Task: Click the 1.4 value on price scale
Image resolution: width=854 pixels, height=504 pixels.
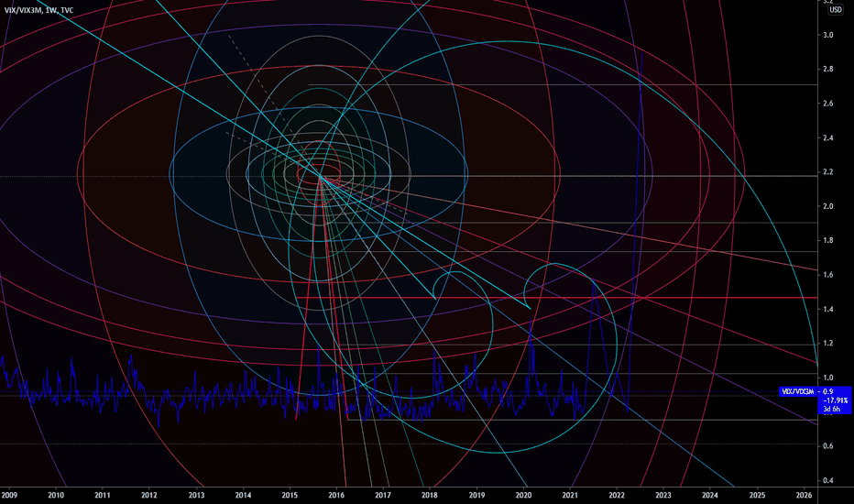Action: pos(828,309)
